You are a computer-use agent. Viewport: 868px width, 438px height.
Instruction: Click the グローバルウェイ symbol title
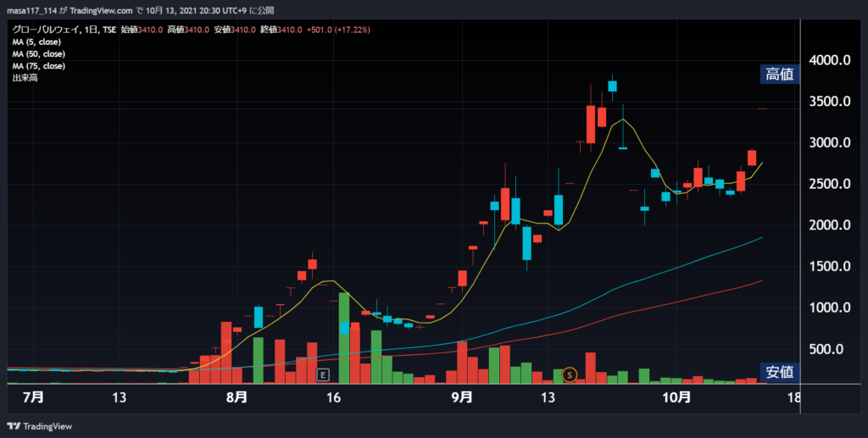(47, 30)
